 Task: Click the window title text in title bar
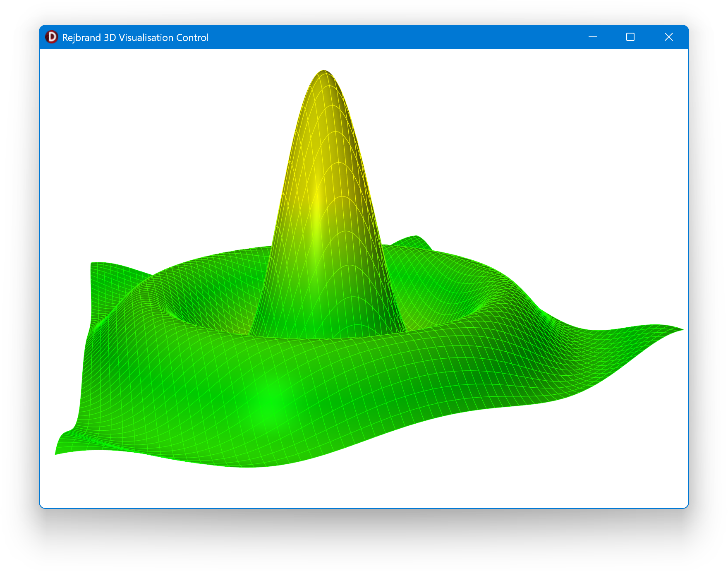135,38
